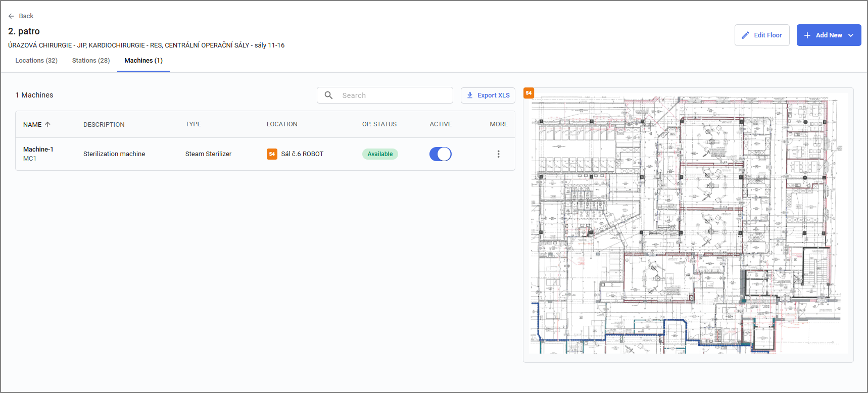Click the pencil icon in Edit Floor
This screenshot has width=868, height=393.
pyautogui.click(x=745, y=35)
